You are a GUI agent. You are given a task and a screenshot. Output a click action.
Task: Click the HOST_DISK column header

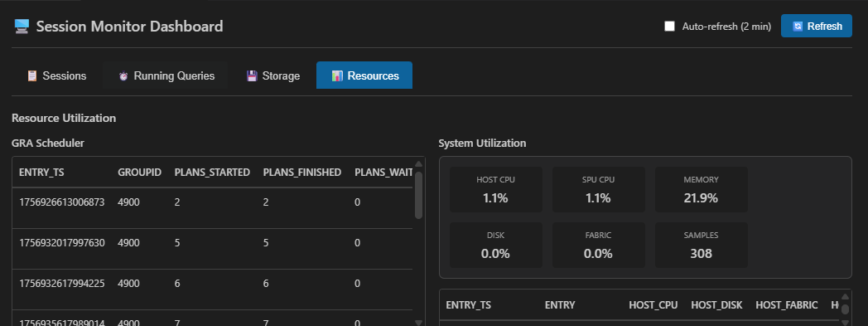[716, 305]
